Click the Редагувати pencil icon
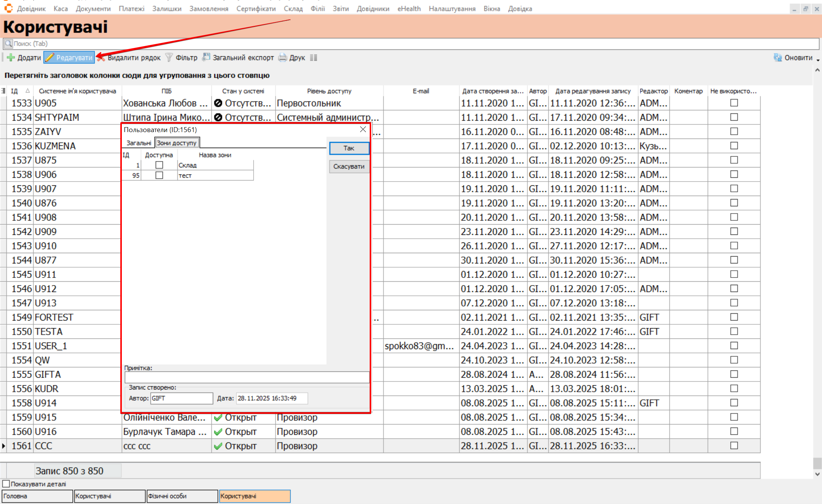This screenshot has width=822, height=504. tap(49, 57)
